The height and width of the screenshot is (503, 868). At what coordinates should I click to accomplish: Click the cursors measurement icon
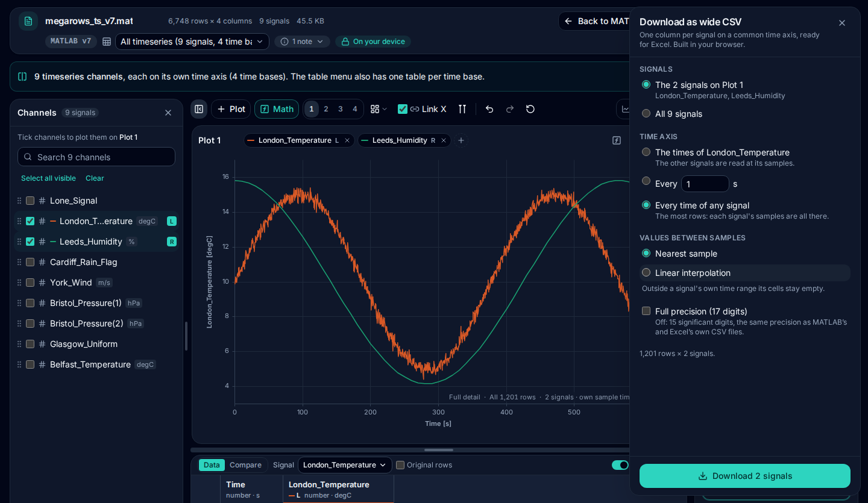pyautogui.click(x=462, y=109)
